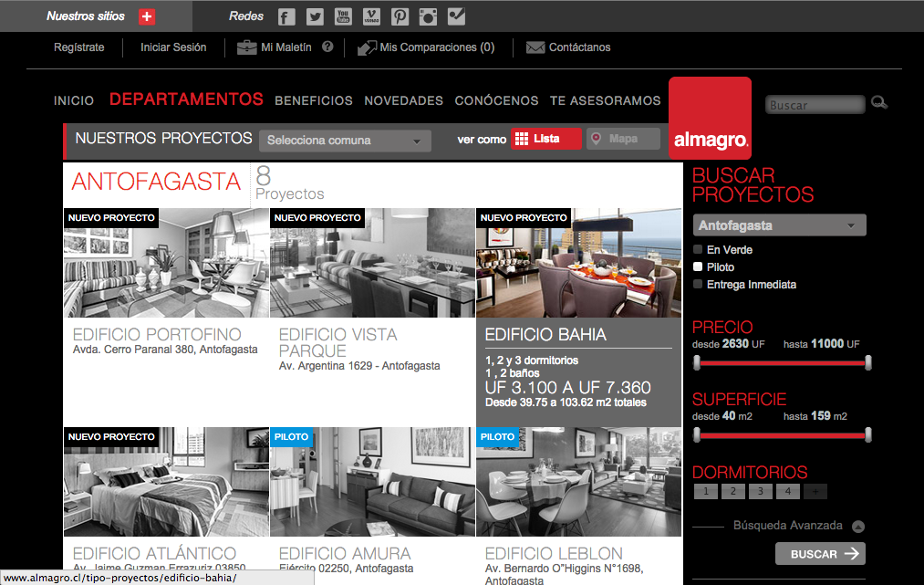Image resolution: width=924 pixels, height=585 pixels.
Task: Toggle dormitorios option 1
Action: (706, 491)
